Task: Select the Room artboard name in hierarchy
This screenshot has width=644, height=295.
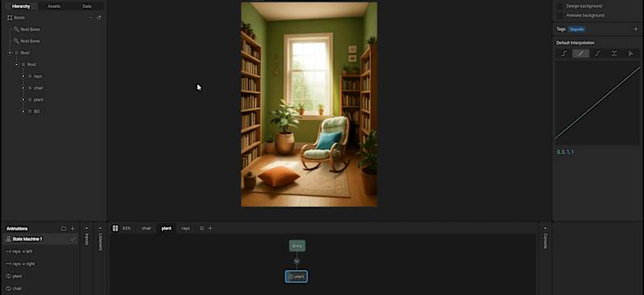Action: [19, 18]
